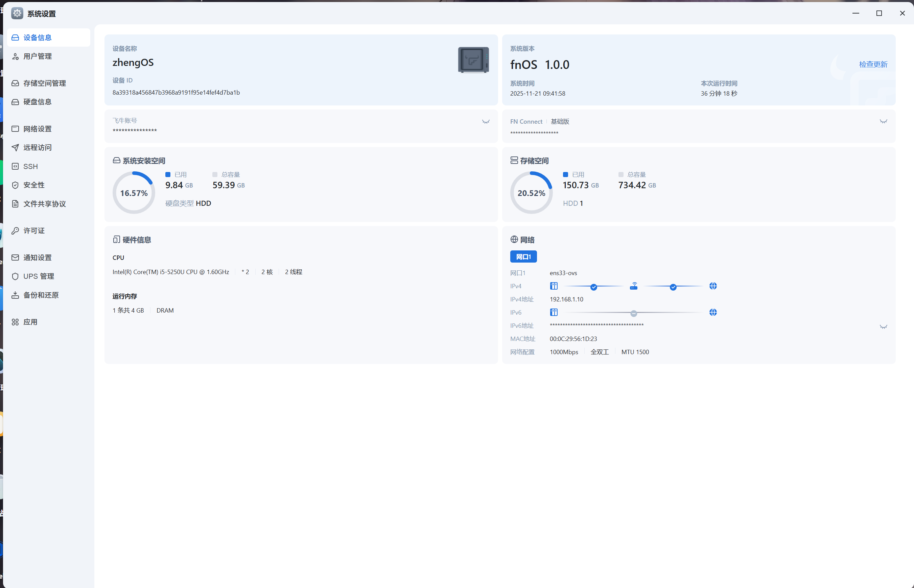Click the globe icon in IPv4 row
This screenshot has width=914, height=588.
tap(713, 286)
